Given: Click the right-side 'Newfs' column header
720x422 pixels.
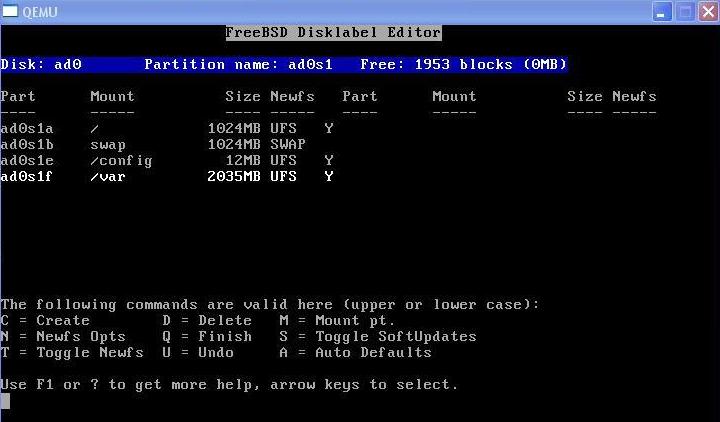Looking at the screenshot, I should click(634, 96).
